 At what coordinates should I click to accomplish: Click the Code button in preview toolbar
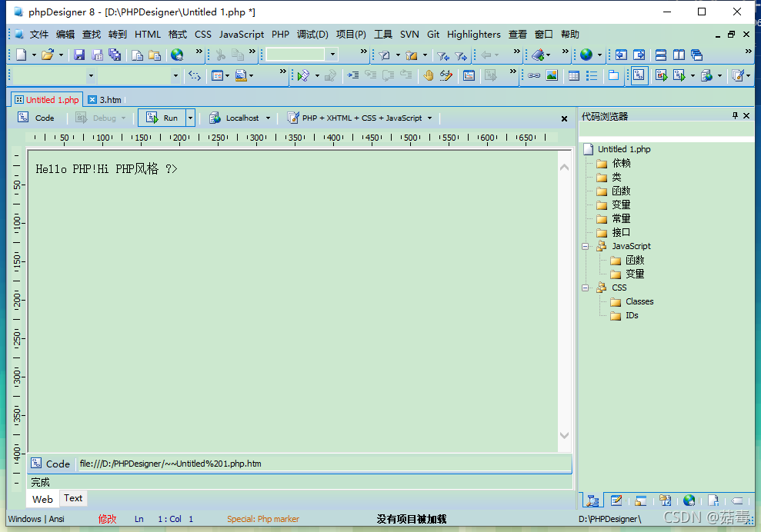click(x=36, y=118)
